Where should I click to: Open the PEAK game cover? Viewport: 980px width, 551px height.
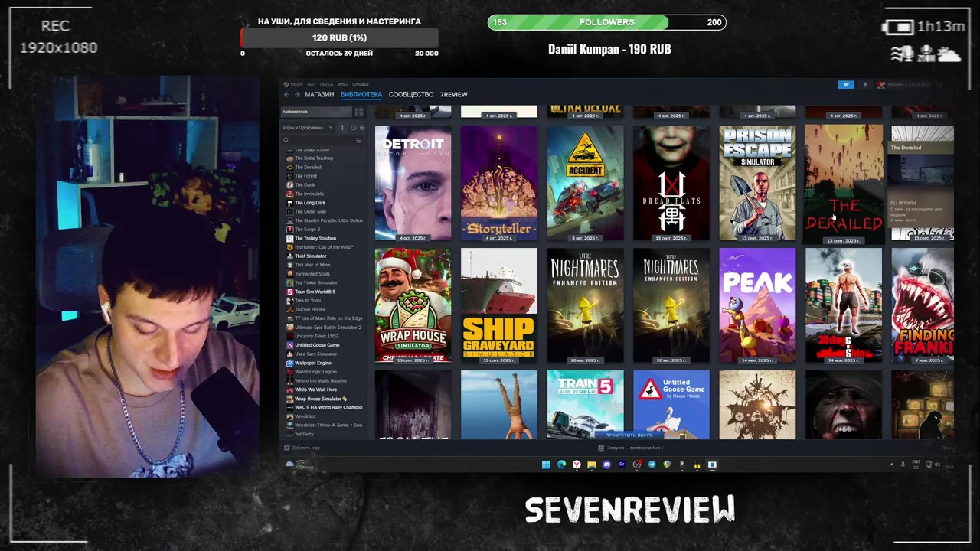click(x=757, y=305)
